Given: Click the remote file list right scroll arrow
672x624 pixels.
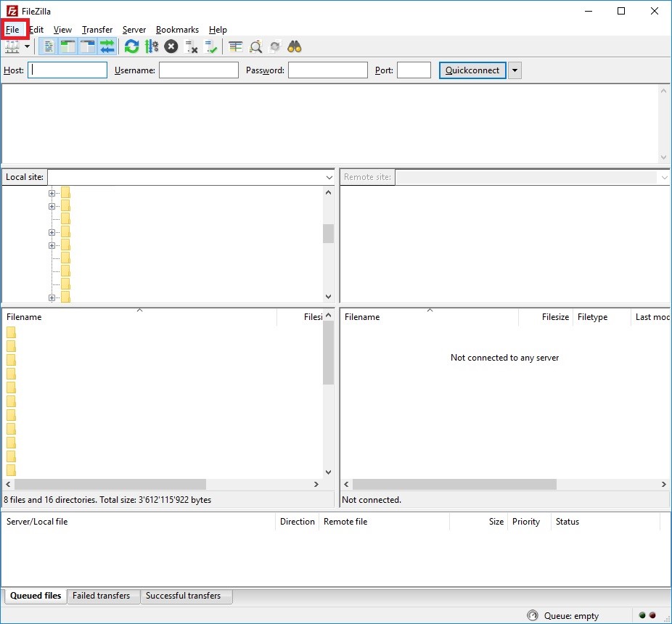Looking at the screenshot, I should [663, 484].
